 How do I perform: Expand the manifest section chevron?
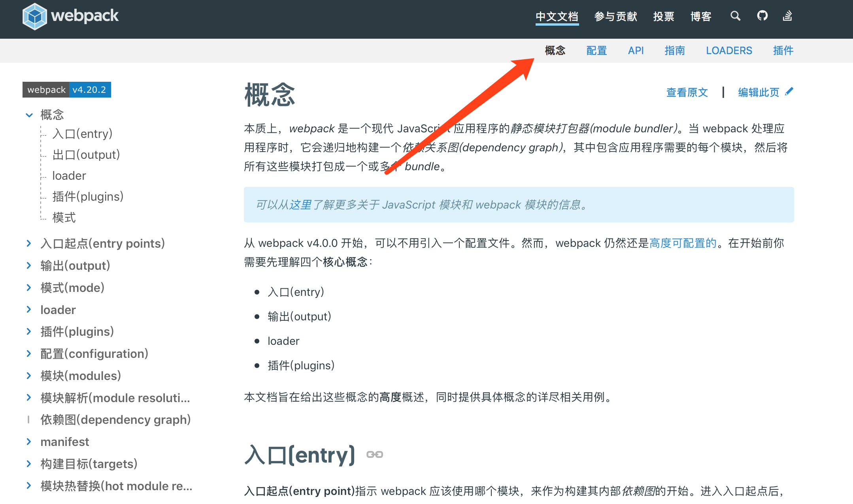(x=29, y=442)
